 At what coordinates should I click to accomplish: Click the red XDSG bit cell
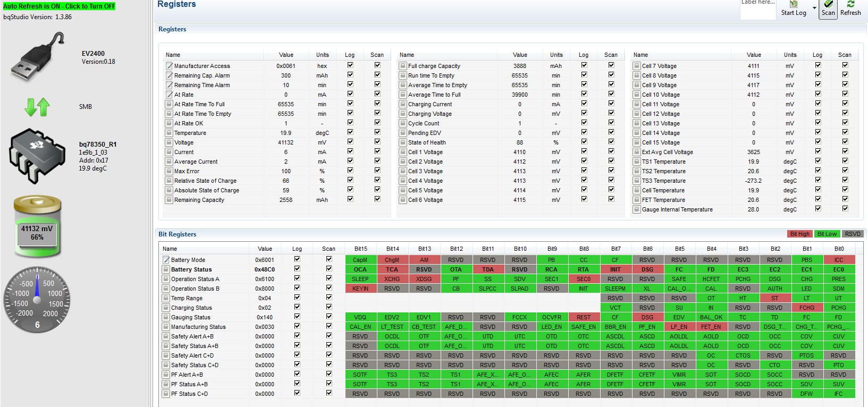point(424,279)
